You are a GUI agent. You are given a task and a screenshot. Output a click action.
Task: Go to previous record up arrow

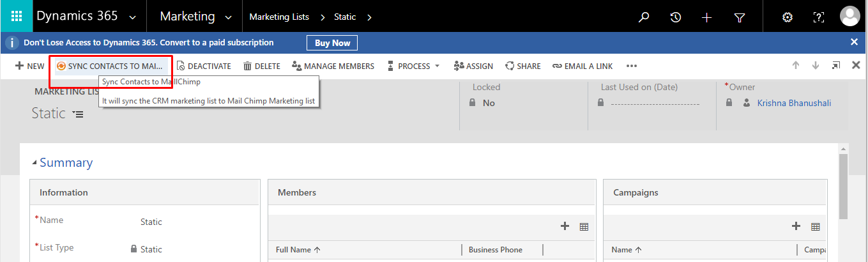point(796,65)
